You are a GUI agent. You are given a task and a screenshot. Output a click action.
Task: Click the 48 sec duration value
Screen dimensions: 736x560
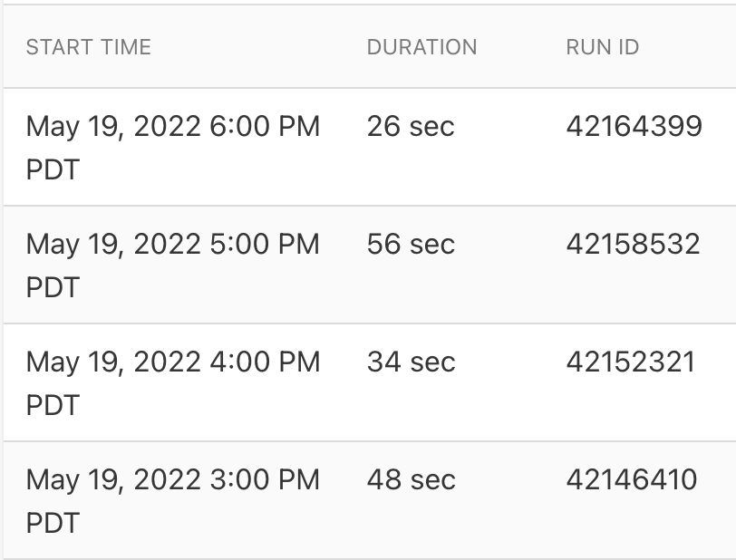click(x=411, y=480)
